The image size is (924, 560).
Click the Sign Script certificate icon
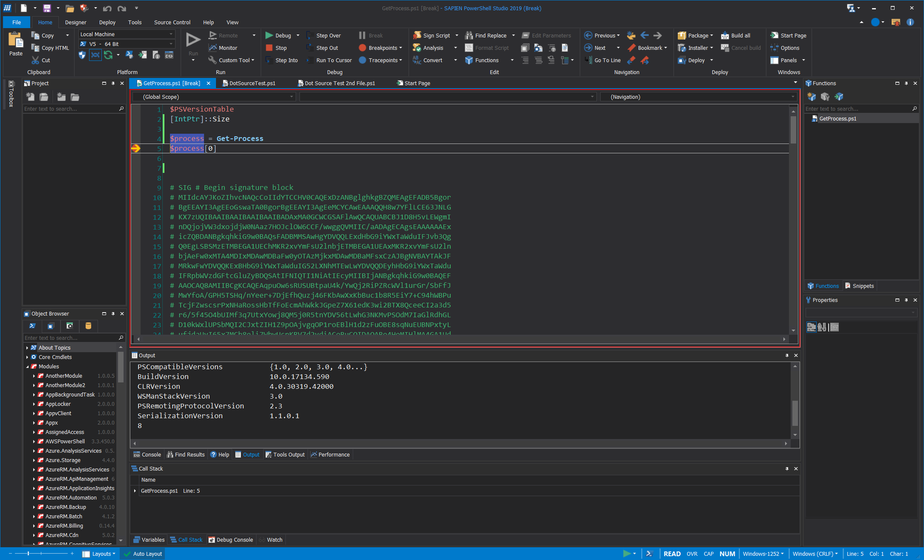pyautogui.click(x=417, y=35)
